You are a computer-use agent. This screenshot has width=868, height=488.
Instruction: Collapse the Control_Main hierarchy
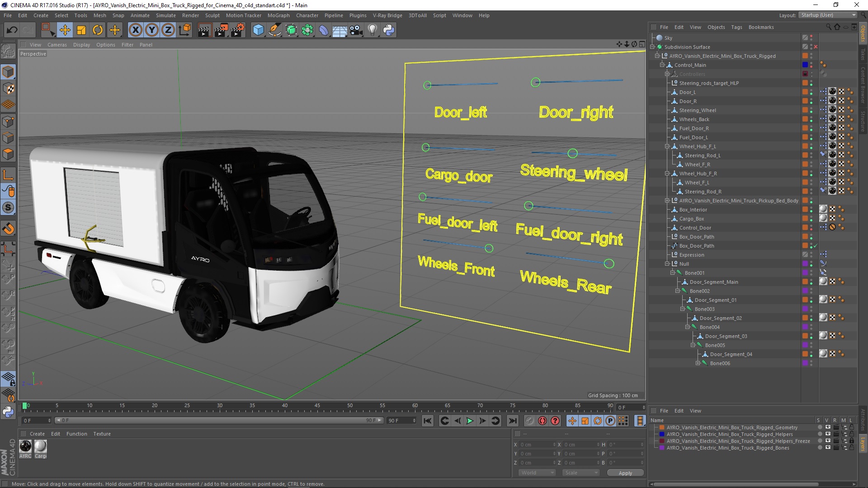(662, 65)
